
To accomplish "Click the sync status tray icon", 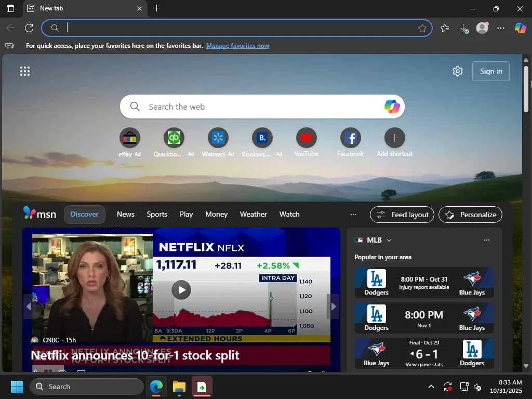I will (447, 387).
